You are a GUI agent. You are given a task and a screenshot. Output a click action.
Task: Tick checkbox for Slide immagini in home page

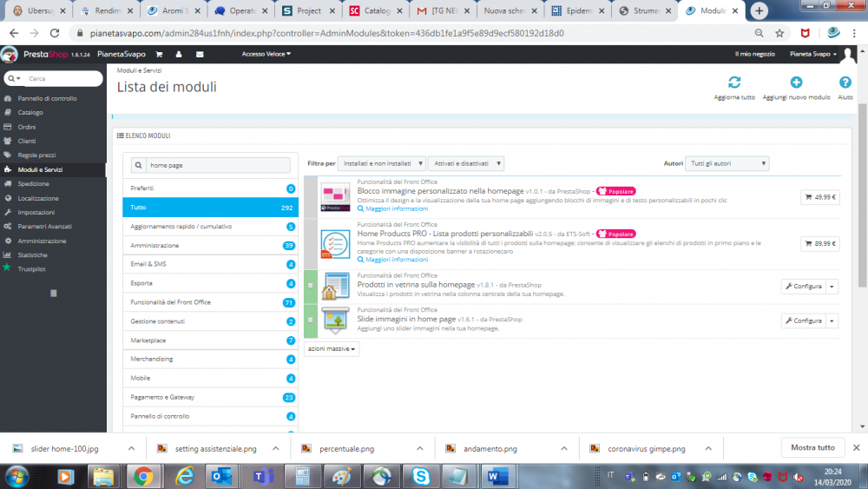[311, 320]
